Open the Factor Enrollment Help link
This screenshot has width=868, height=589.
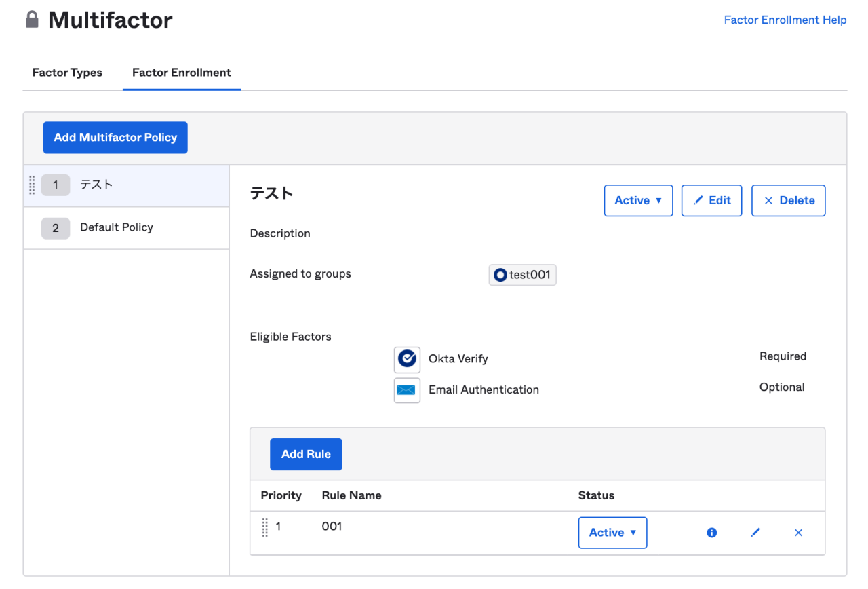785,20
